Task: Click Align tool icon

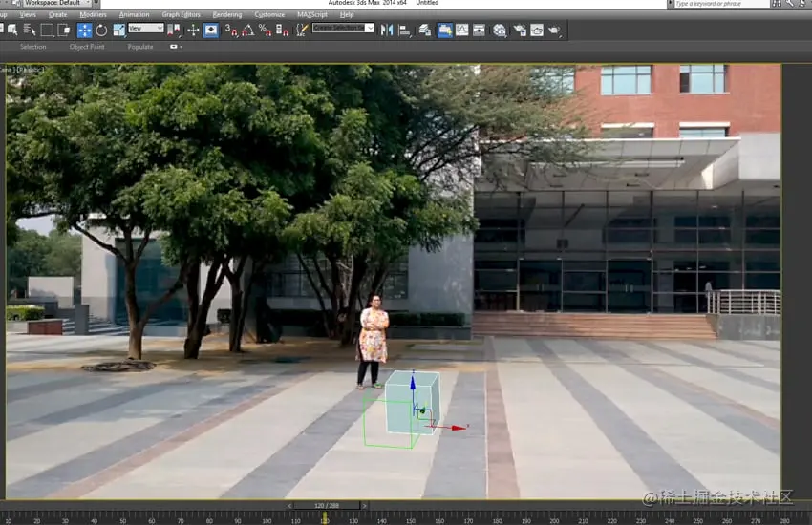Action: (x=404, y=30)
